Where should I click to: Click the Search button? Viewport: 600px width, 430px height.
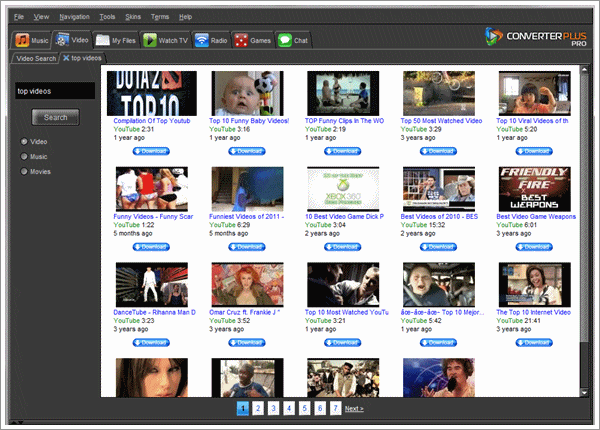pyautogui.click(x=55, y=117)
